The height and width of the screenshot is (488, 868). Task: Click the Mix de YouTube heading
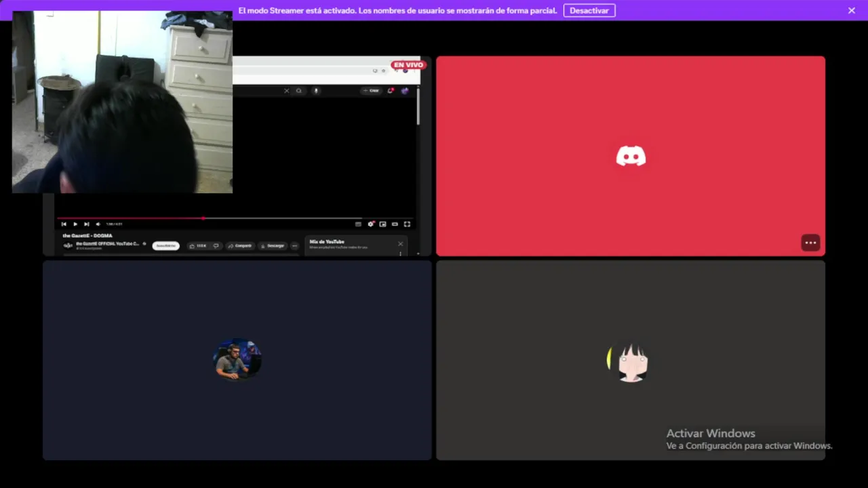[327, 241]
